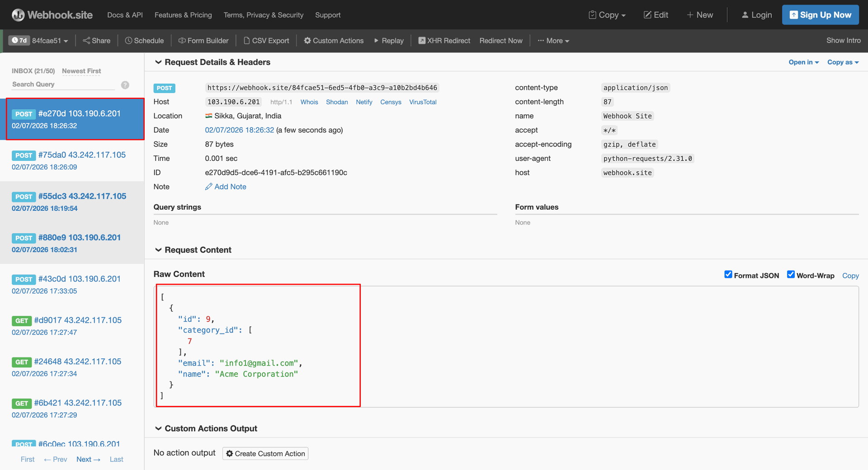Click the Replay button
Viewport: 868px width, 470px height.
389,41
